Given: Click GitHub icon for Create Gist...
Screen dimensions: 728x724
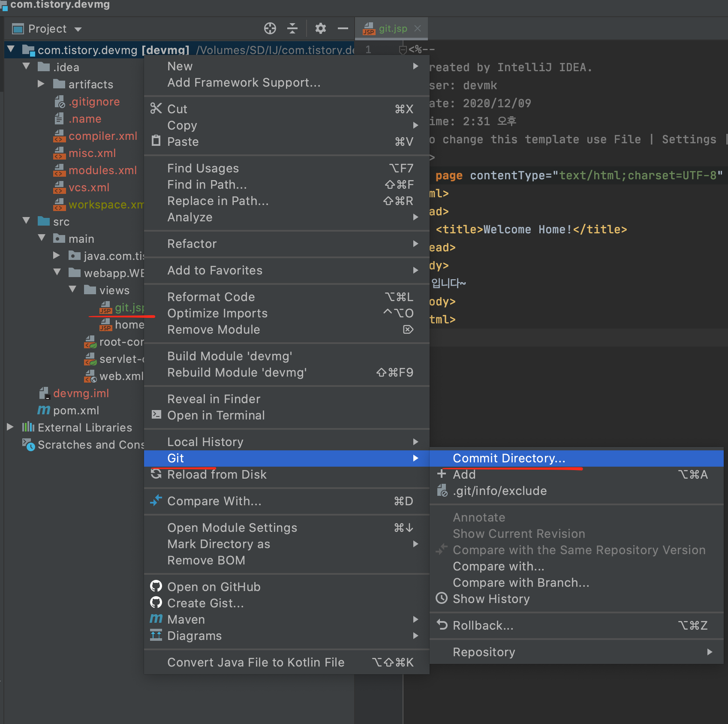Looking at the screenshot, I should (156, 602).
